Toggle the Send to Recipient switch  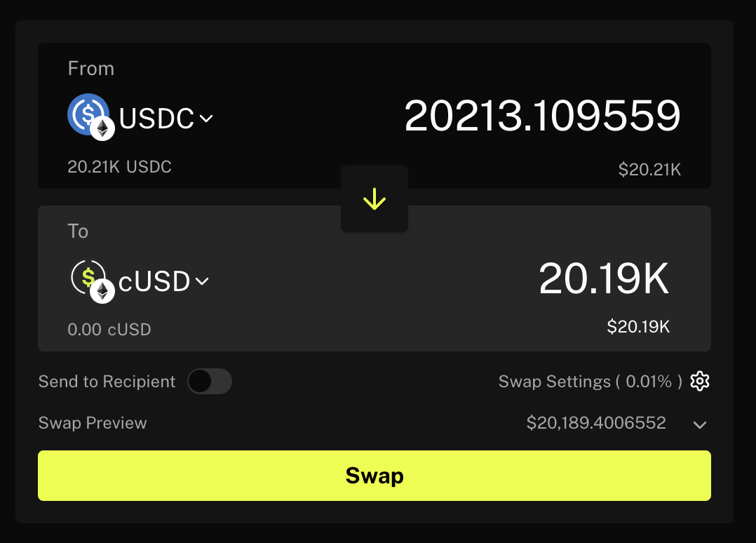point(210,382)
